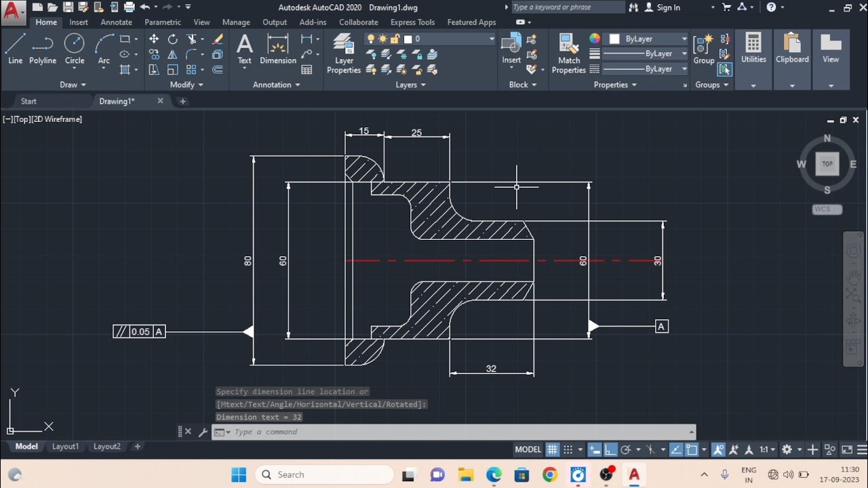Insert a Table from Annotation panel
Screen dimensions: 868x488
[307, 69]
